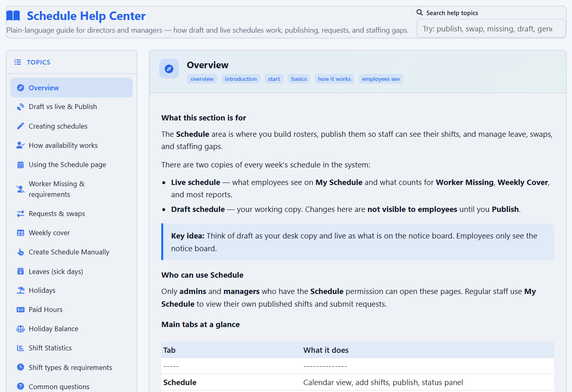Click the user-check icon for availability

(20, 145)
